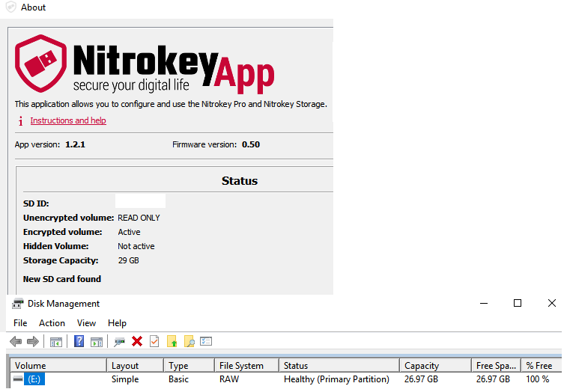Click the 'RAW' file system cell
Viewport: 564px width, 392px height.
click(229, 379)
